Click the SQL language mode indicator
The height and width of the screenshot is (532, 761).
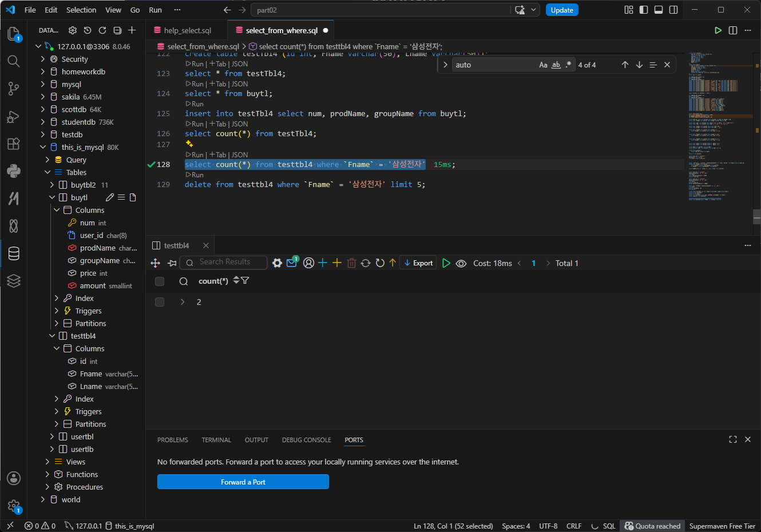click(x=609, y=526)
